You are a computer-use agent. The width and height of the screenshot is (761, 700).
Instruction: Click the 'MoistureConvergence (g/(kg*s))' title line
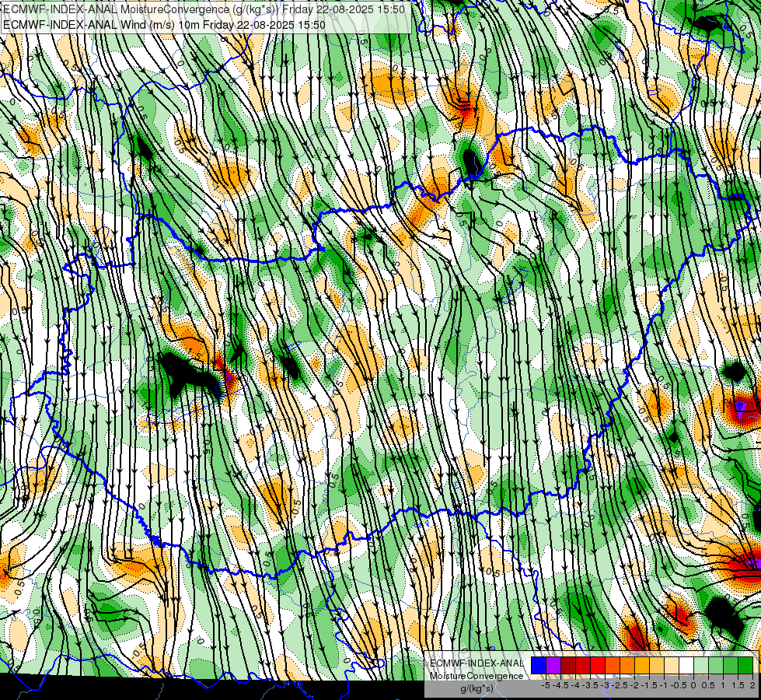(204, 9)
